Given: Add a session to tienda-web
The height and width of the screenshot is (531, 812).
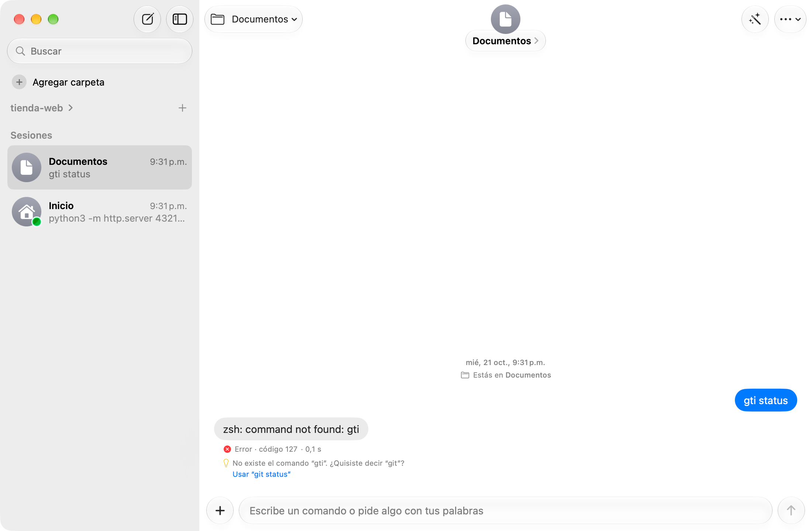Looking at the screenshot, I should coord(182,108).
